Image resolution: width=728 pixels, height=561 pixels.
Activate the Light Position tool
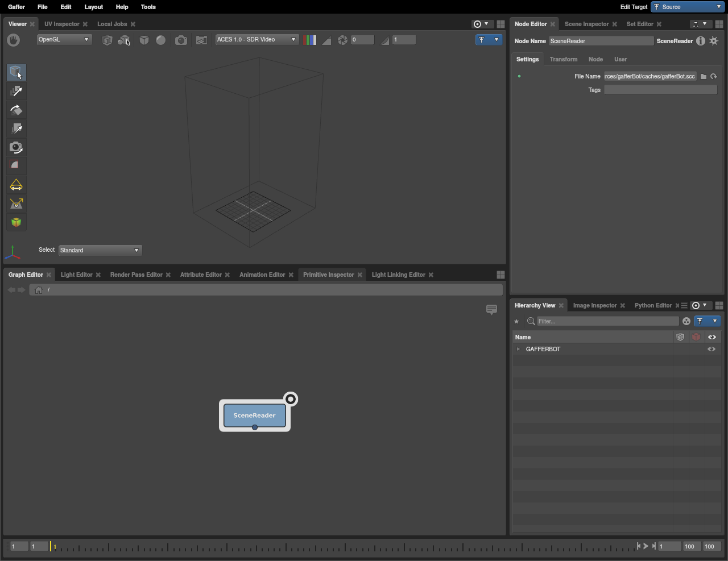tap(16, 203)
